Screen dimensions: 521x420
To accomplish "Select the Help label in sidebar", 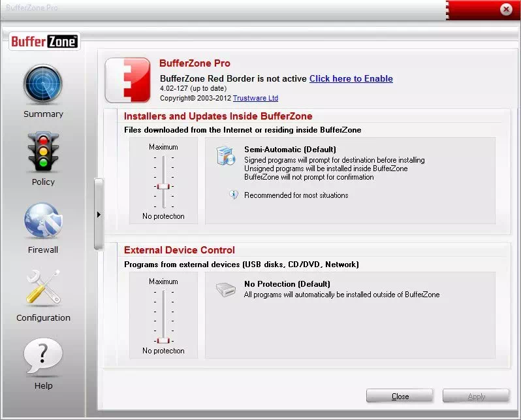I will [44, 386].
